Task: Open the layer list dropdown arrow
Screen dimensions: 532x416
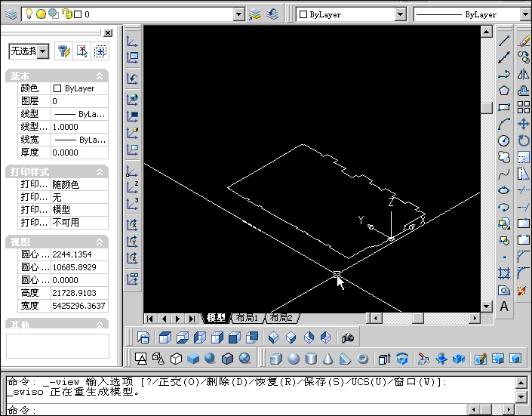Action: (x=239, y=14)
